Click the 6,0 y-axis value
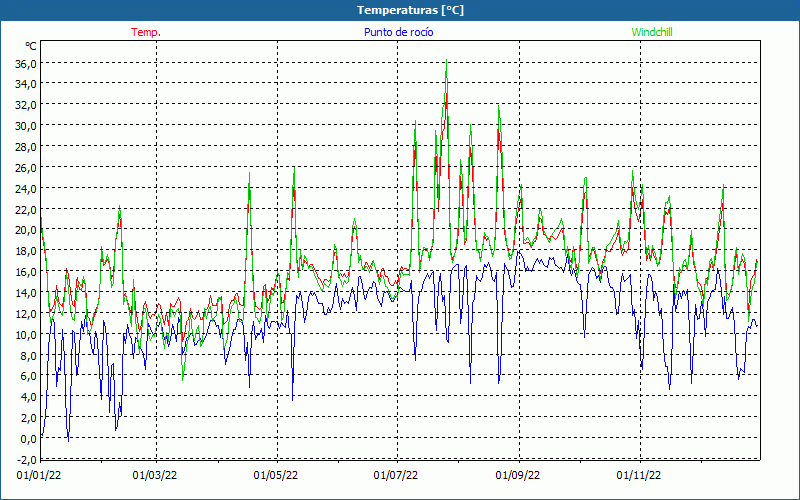Viewport: 800px width, 500px height. pos(28,376)
